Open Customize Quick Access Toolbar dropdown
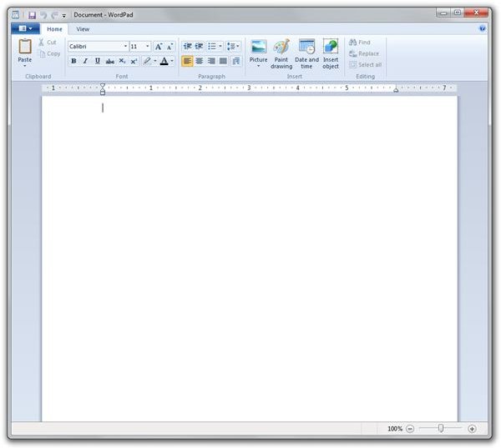Viewport: 501px width, 448px height. (64, 15)
